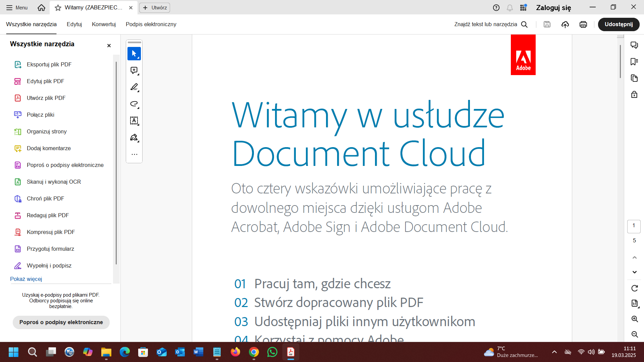644x362 pixels.
Task: Upload file to cloud icon
Action: point(565,24)
